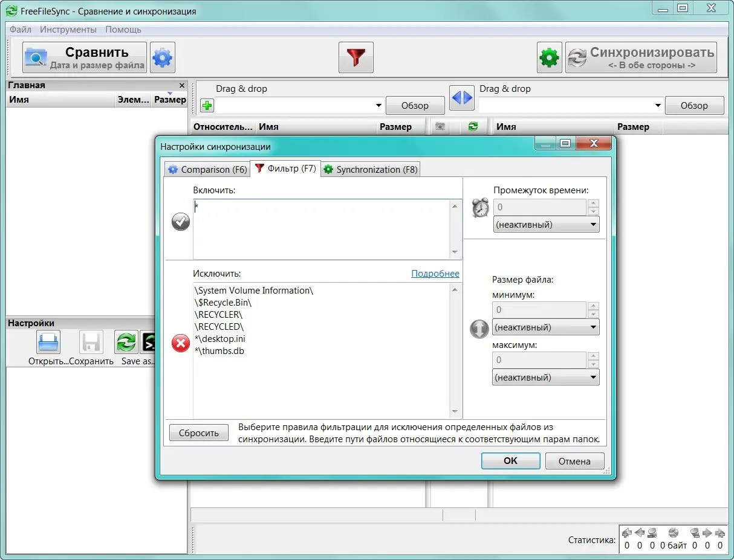The height and width of the screenshot is (560, 734).
Task: Close the Настройки синхронизации dialog
Action: coord(593,144)
